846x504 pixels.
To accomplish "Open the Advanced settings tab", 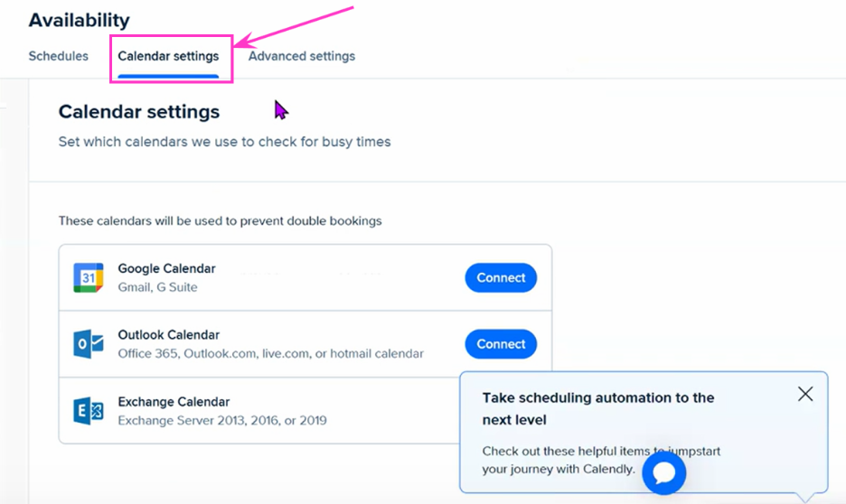I will (302, 56).
